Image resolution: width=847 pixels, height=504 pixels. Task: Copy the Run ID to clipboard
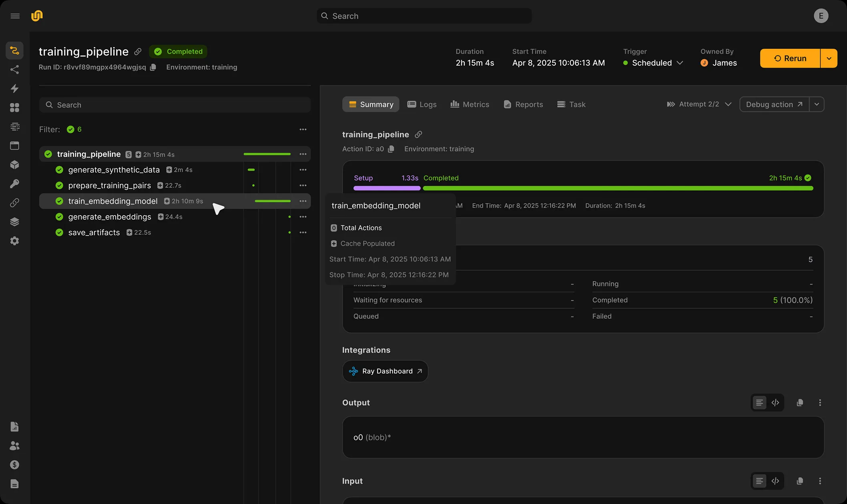pos(153,67)
